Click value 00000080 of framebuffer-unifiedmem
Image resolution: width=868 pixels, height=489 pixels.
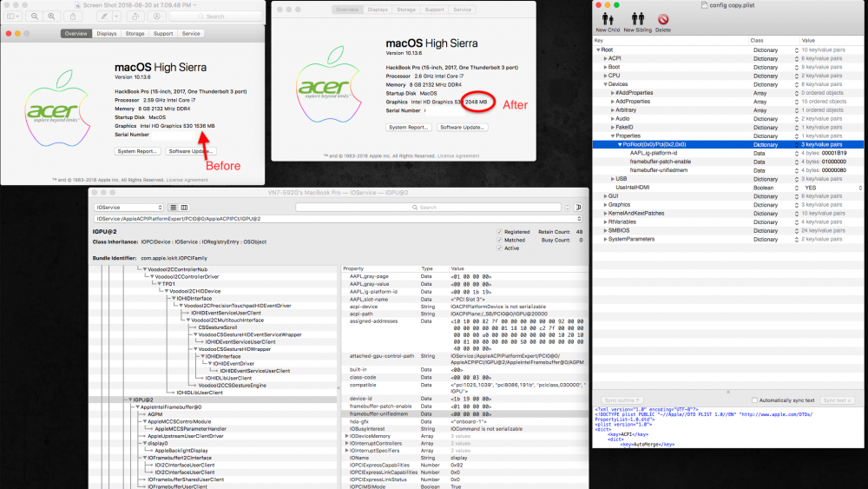point(833,170)
